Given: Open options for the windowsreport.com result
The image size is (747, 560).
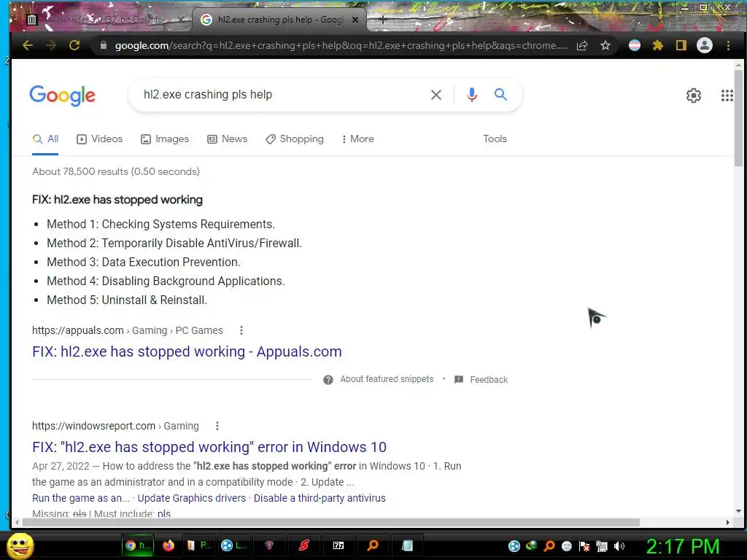Looking at the screenshot, I should click(x=217, y=426).
